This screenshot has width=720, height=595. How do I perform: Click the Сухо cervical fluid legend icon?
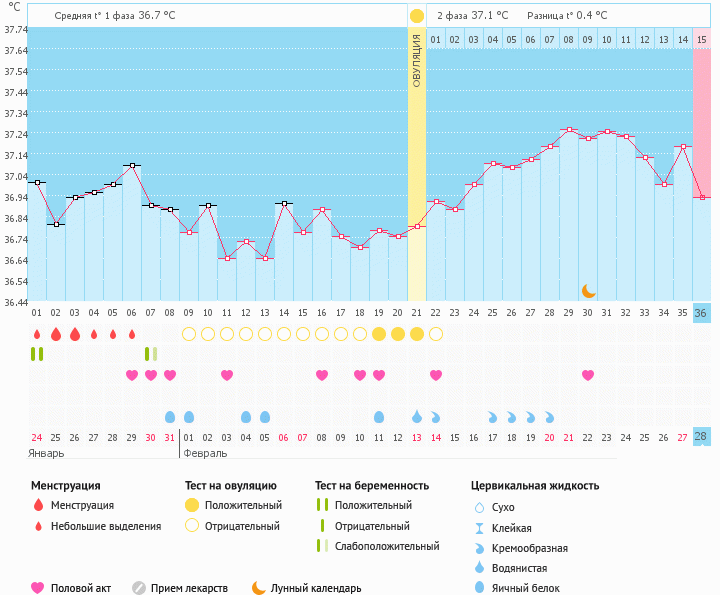[480, 507]
